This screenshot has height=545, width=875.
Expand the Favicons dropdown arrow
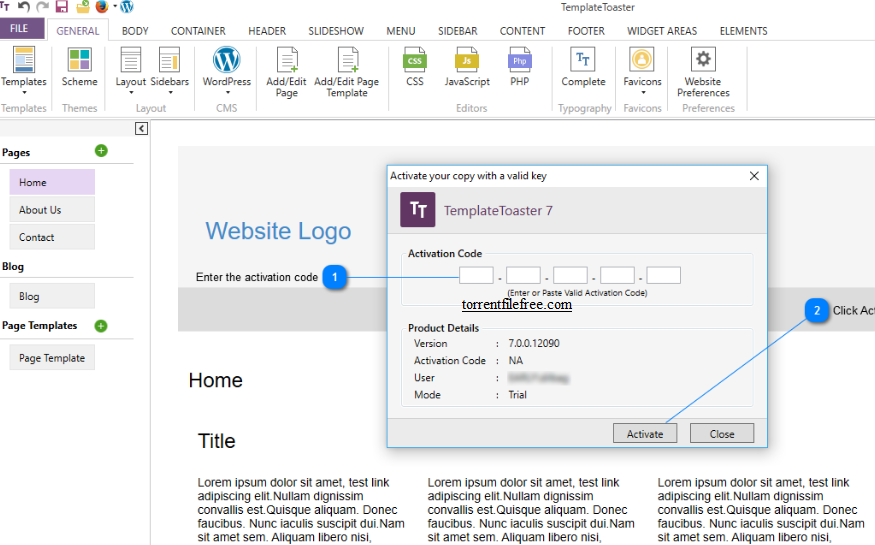643,93
